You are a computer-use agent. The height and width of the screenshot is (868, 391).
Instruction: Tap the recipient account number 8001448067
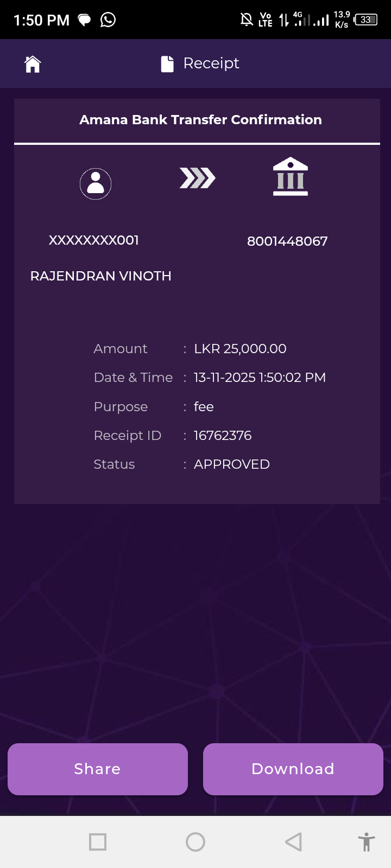(287, 241)
